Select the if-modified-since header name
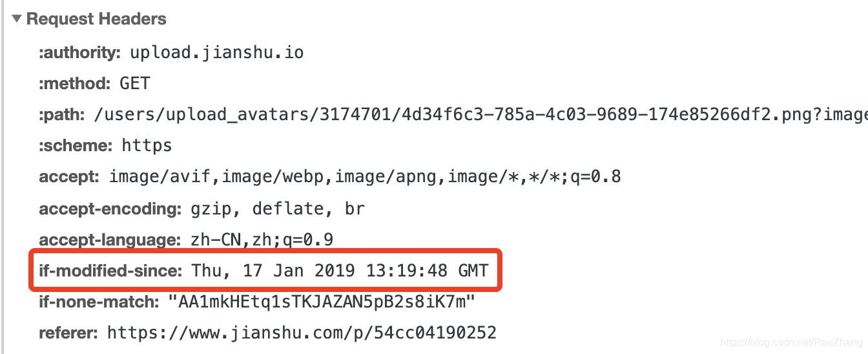This screenshot has height=354, width=868. click(111, 271)
